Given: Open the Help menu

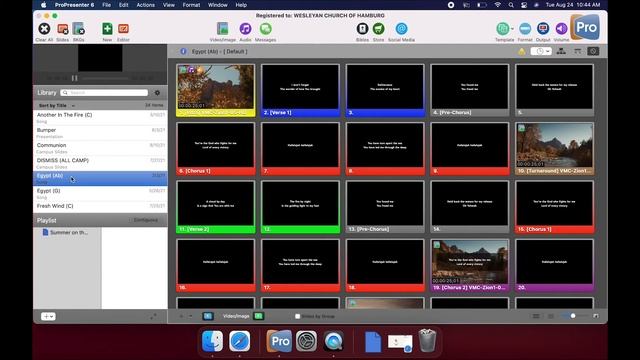Looking at the screenshot, I should [x=241, y=5].
